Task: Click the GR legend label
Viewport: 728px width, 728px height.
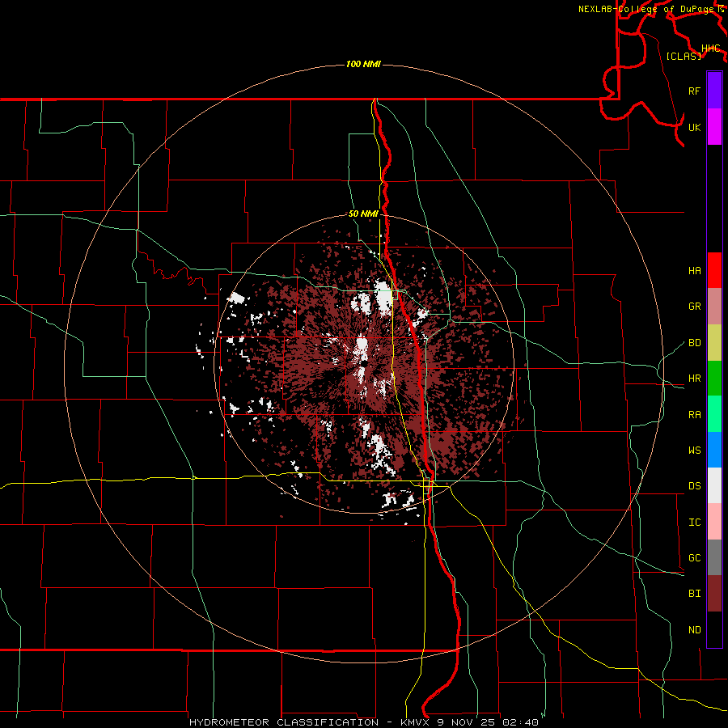Action: tap(694, 307)
